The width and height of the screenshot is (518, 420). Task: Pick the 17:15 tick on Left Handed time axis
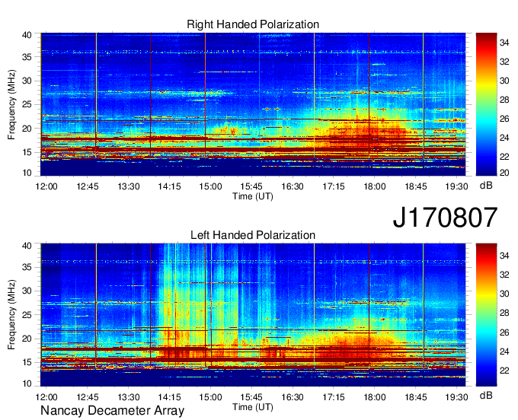tap(334, 397)
